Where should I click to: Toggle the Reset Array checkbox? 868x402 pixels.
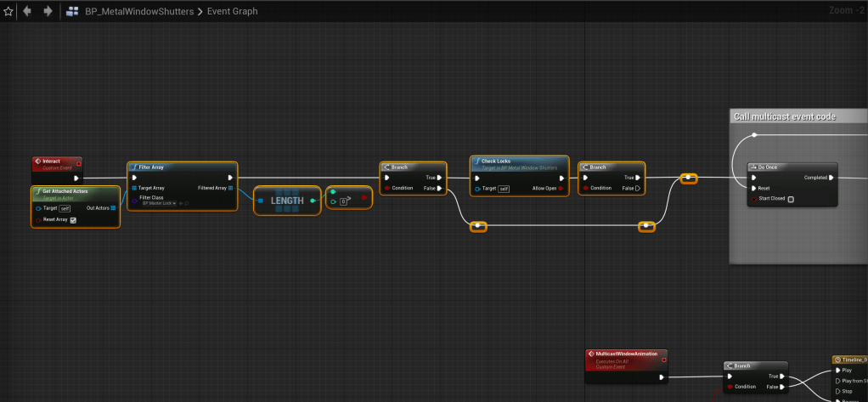click(73, 220)
